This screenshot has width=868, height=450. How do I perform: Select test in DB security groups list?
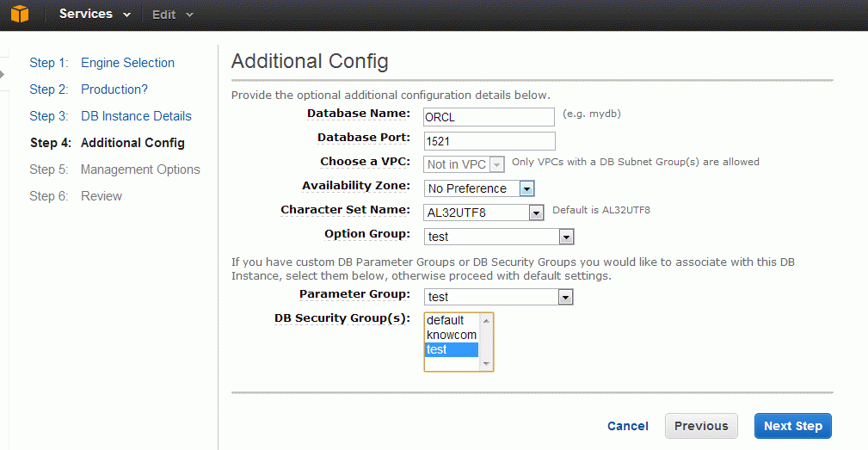[451, 349]
